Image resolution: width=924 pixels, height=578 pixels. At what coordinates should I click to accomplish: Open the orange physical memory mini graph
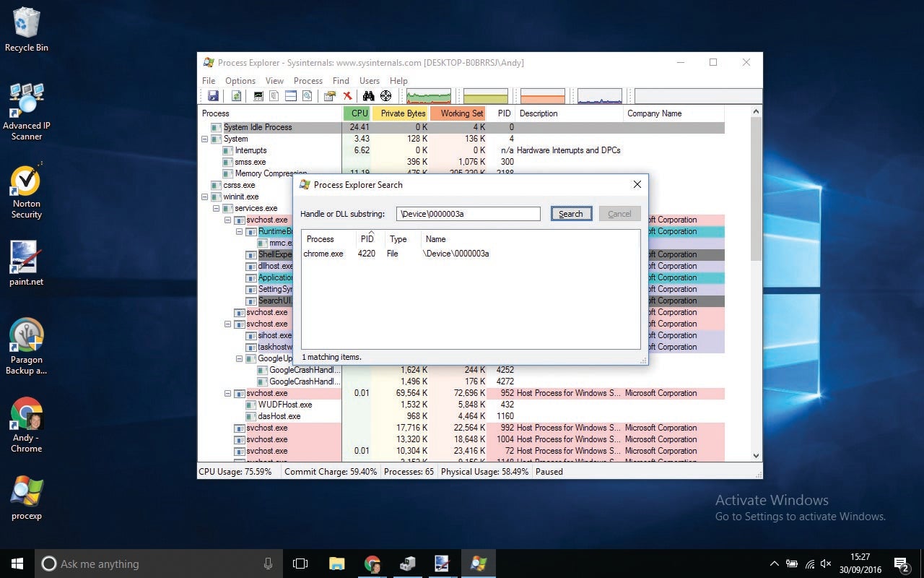pos(543,96)
